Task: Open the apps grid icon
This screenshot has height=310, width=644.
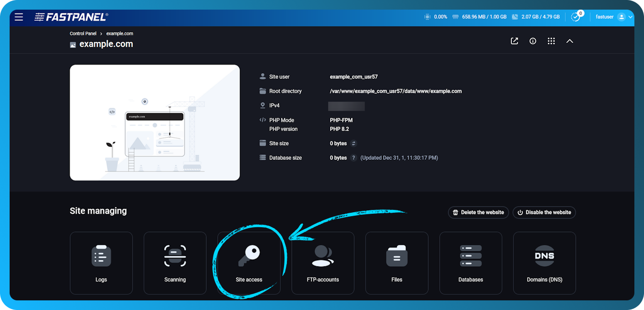Action: [x=551, y=41]
